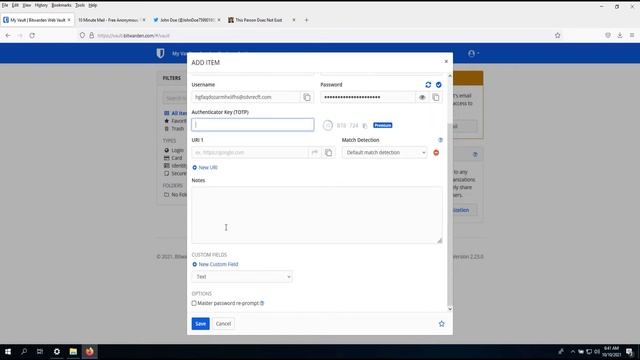Screen dimensions: 640x360
Task: Cancel adding the item
Action: click(223, 324)
